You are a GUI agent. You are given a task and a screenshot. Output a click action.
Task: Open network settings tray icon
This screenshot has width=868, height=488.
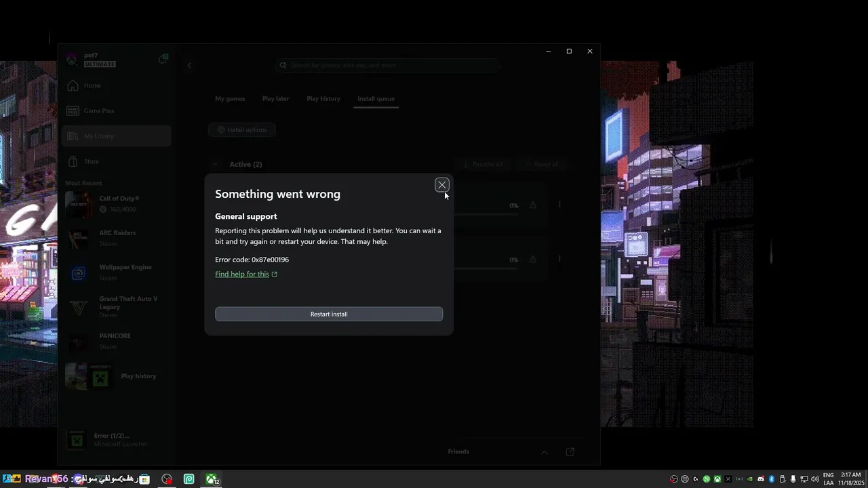click(x=804, y=479)
